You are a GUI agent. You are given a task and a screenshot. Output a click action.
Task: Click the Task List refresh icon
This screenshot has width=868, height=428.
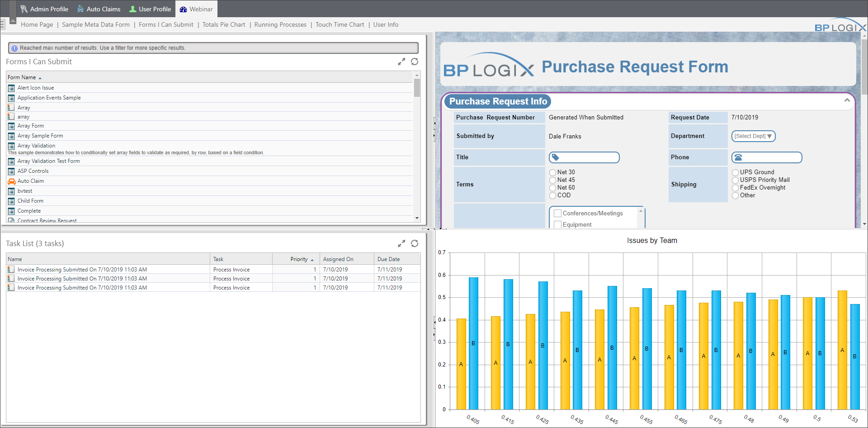pyautogui.click(x=415, y=243)
